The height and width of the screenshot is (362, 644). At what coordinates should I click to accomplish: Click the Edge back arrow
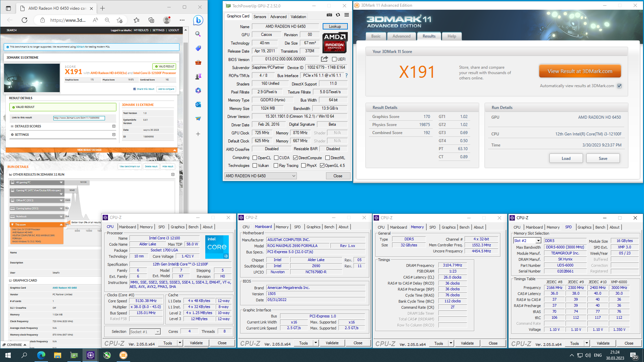click(10, 20)
